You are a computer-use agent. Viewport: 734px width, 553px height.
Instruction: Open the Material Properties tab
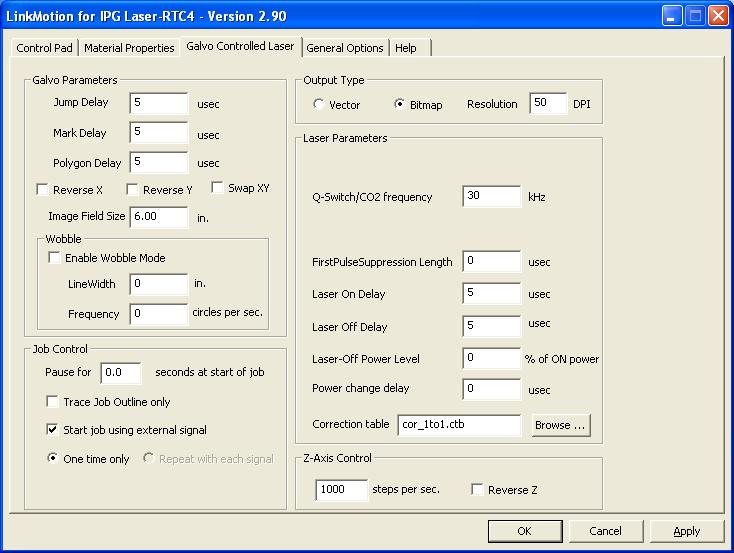tap(129, 48)
